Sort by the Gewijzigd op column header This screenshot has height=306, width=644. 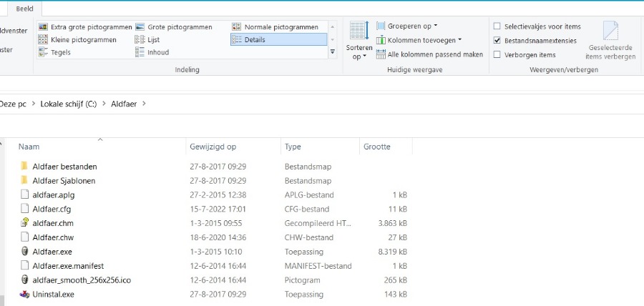point(213,147)
